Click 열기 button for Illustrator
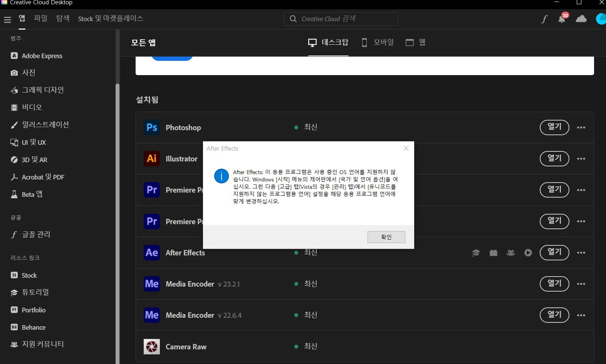The height and width of the screenshot is (364, 606). (x=554, y=159)
